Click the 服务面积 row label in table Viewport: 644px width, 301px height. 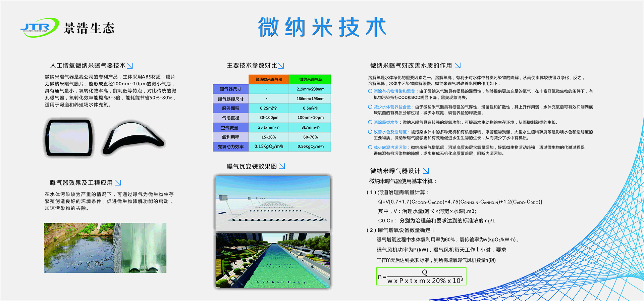click(230, 108)
